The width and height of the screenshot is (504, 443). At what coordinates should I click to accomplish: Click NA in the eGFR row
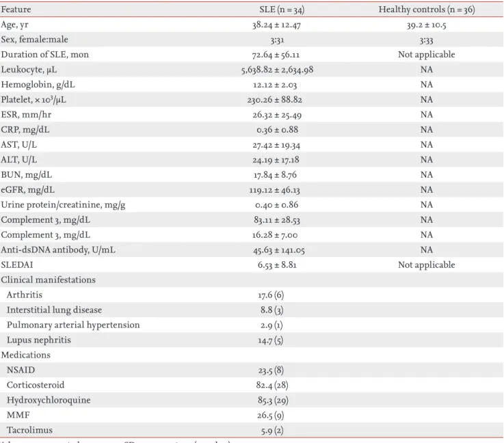(427, 190)
